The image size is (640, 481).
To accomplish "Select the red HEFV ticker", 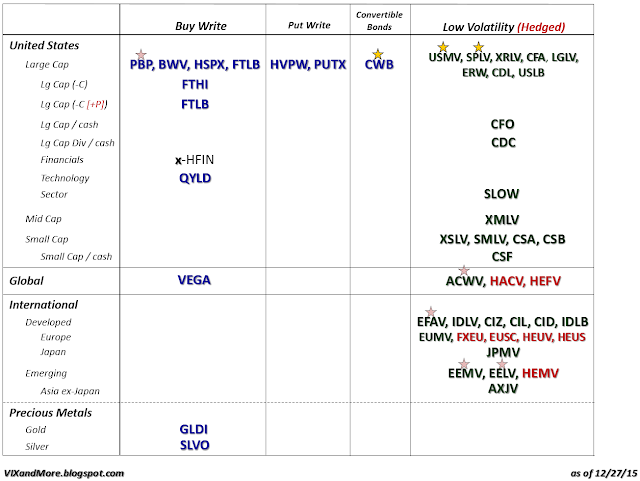I will 545,281.
